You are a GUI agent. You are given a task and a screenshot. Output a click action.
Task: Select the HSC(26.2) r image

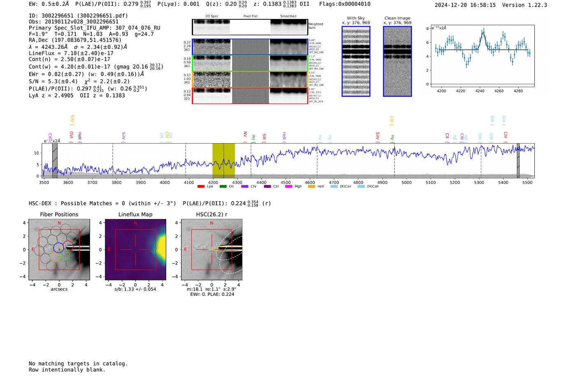coord(211,250)
